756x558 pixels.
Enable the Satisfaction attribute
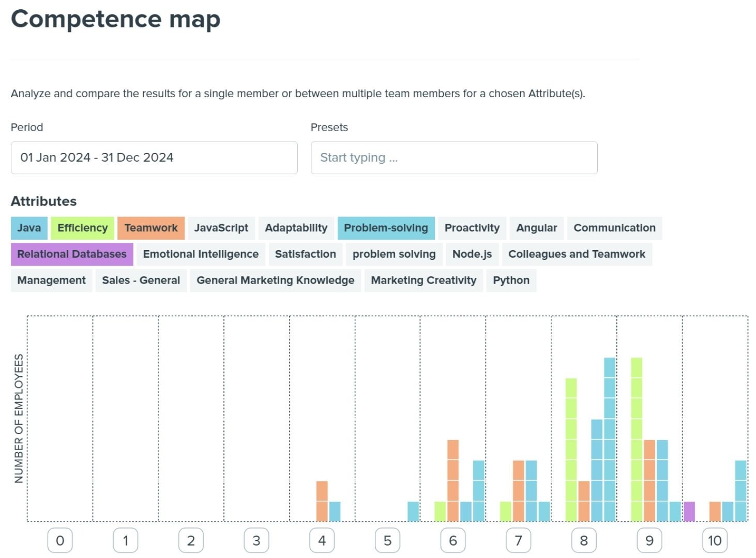[x=305, y=254]
